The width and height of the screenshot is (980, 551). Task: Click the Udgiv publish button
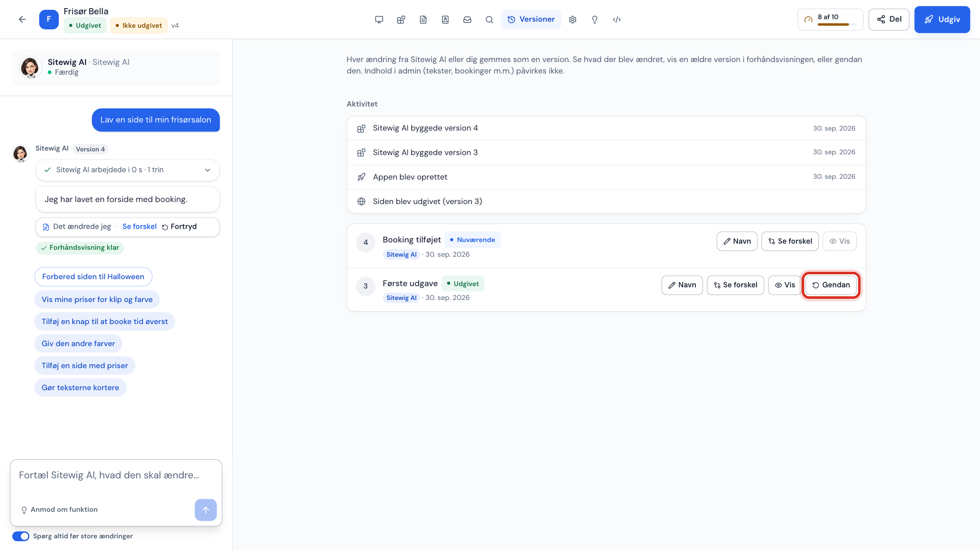942,19
